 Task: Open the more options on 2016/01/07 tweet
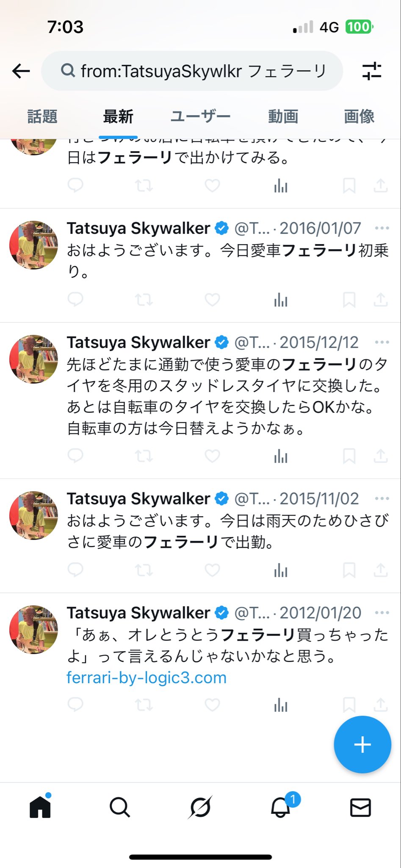382,228
